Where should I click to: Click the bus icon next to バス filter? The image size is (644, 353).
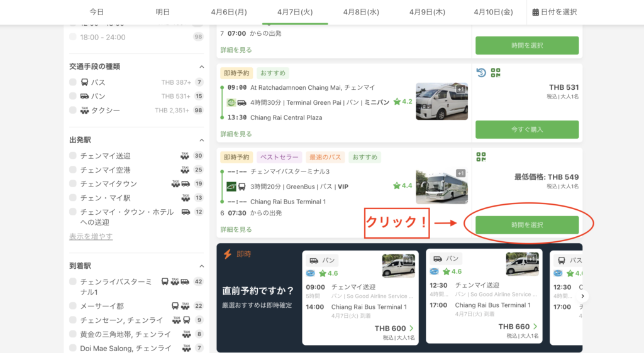(x=85, y=82)
